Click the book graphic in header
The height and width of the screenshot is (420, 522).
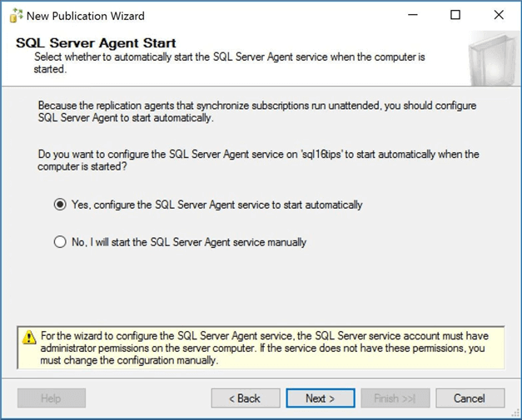[x=493, y=59]
